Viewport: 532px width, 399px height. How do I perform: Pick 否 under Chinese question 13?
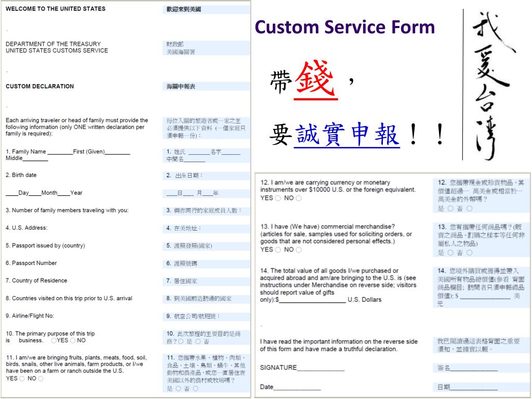tap(469, 253)
